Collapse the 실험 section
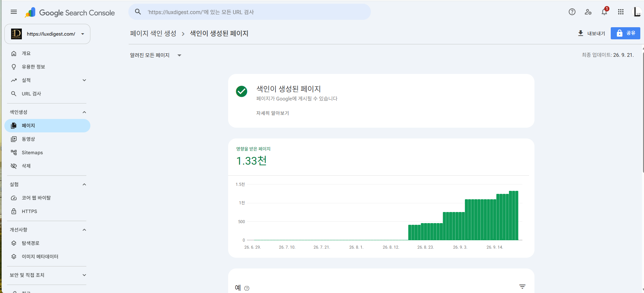This screenshot has width=644, height=293. 84,184
